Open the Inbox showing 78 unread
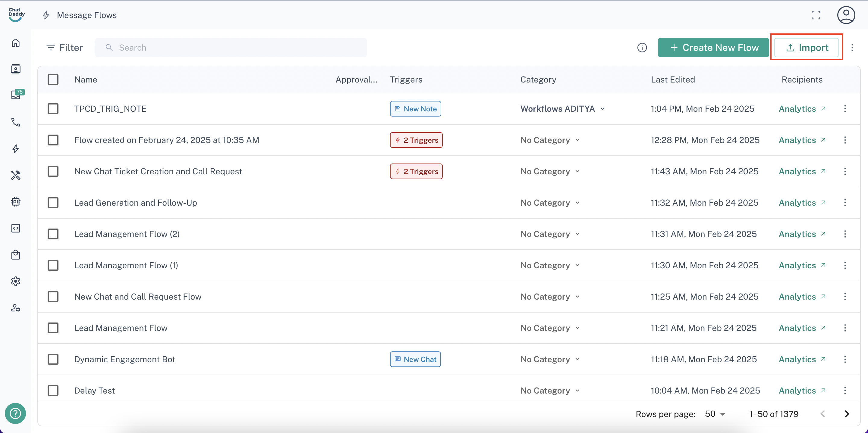The image size is (868, 433). (16, 95)
